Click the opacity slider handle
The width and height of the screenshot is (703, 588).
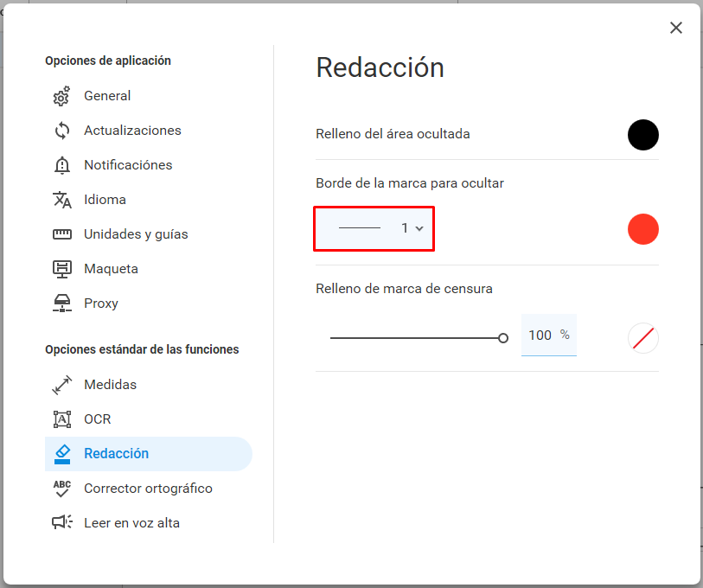coord(503,338)
